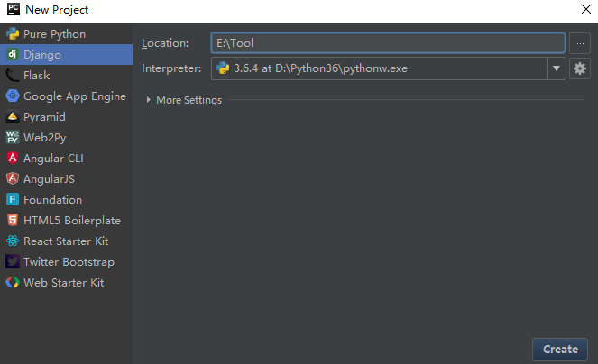598x364 pixels.
Task: Click the Django project type icon
Action: [13, 55]
